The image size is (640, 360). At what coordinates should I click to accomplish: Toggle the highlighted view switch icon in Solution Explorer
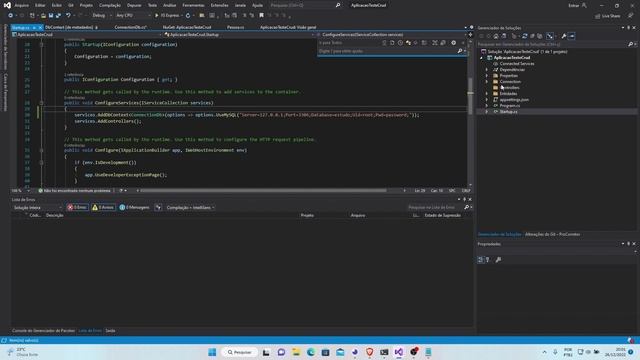coord(550,36)
